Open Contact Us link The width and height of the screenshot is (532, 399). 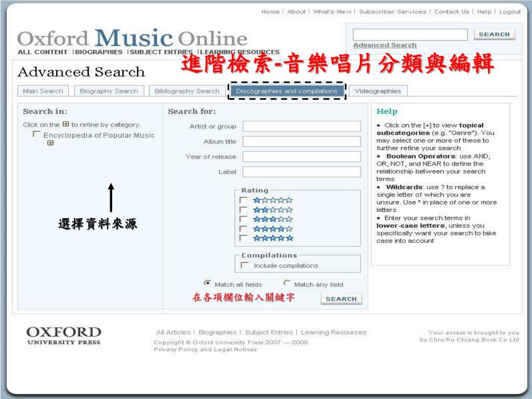(451, 11)
